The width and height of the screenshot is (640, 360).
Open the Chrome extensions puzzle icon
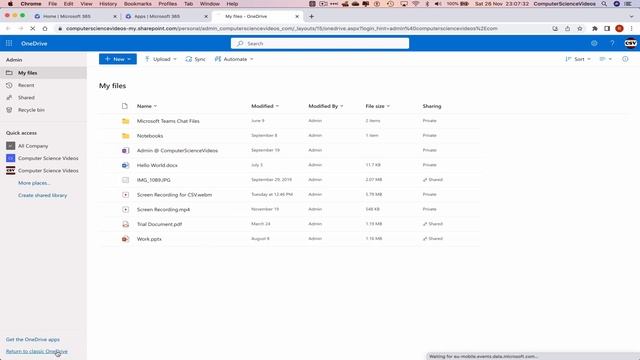click(x=595, y=29)
